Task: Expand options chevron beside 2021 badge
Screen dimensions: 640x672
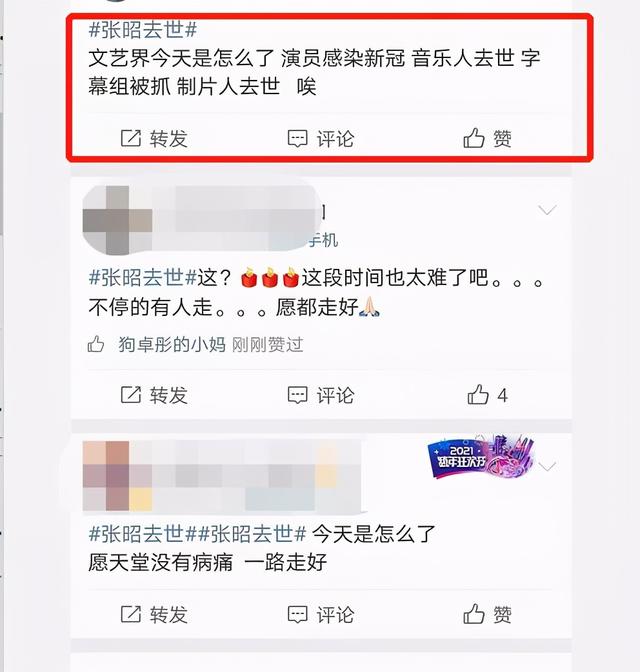Action: point(547,466)
